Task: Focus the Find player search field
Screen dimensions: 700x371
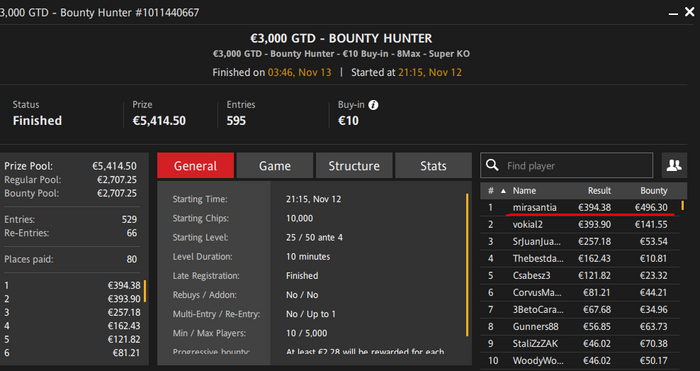Action: click(567, 165)
